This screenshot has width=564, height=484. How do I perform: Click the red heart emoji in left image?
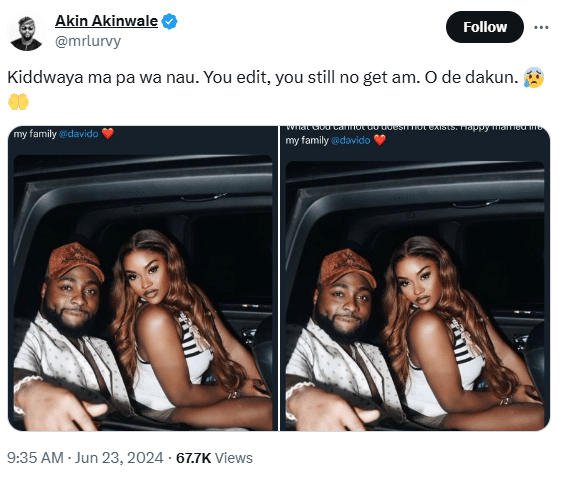108,133
